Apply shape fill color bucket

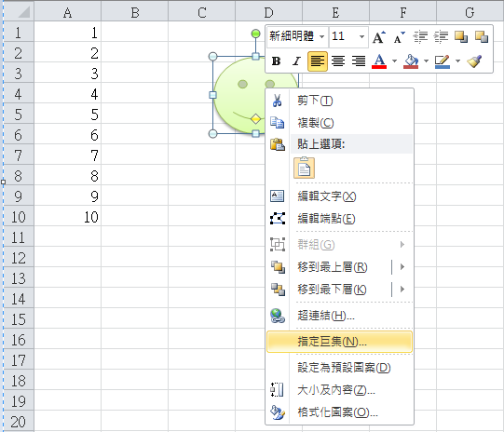click(411, 61)
